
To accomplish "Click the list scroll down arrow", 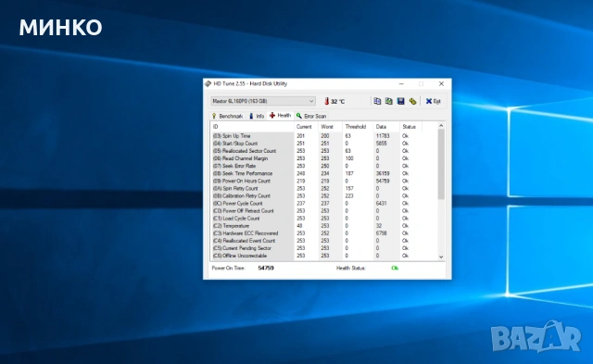I will click(x=441, y=257).
